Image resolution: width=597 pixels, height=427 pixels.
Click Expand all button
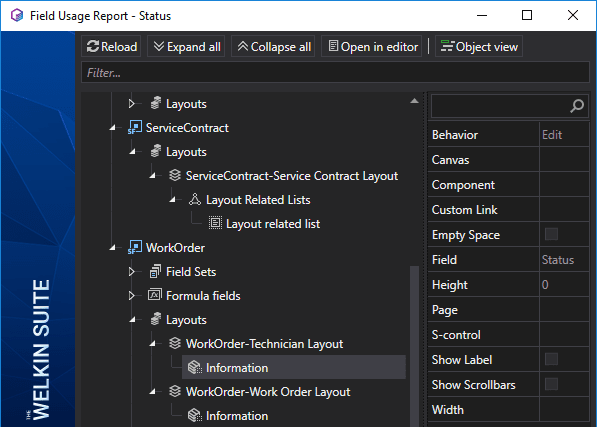coord(186,46)
